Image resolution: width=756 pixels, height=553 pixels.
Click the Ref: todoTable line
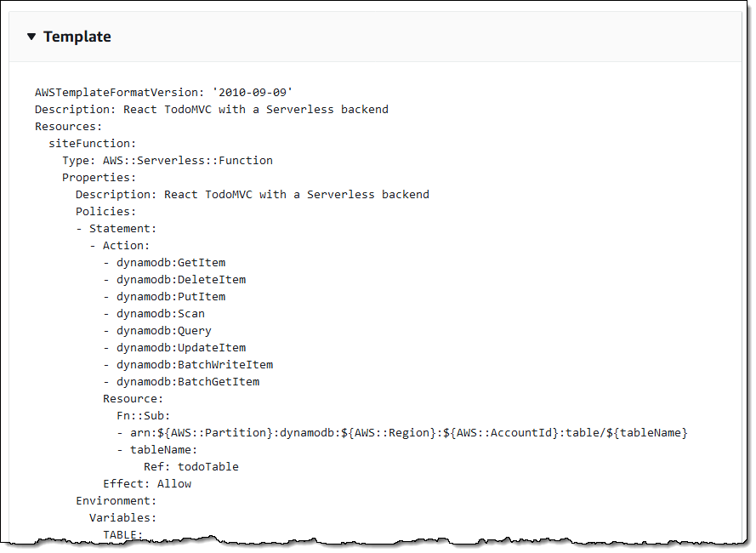pyautogui.click(x=190, y=466)
